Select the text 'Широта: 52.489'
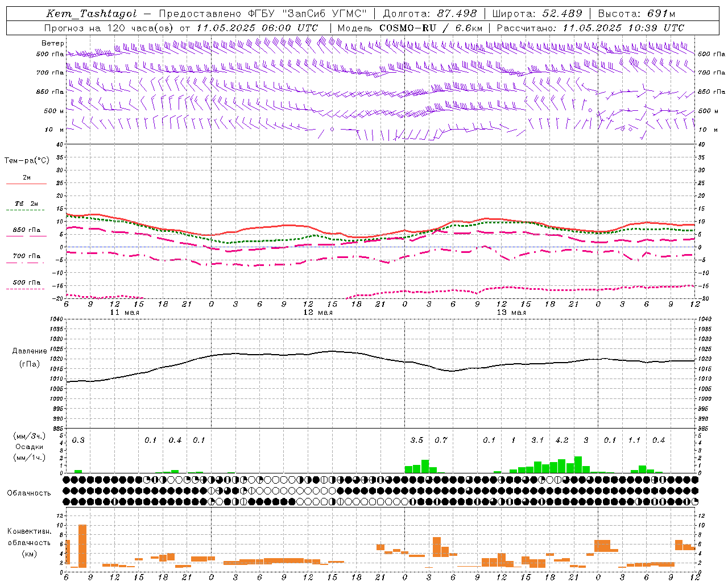 (537, 14)
